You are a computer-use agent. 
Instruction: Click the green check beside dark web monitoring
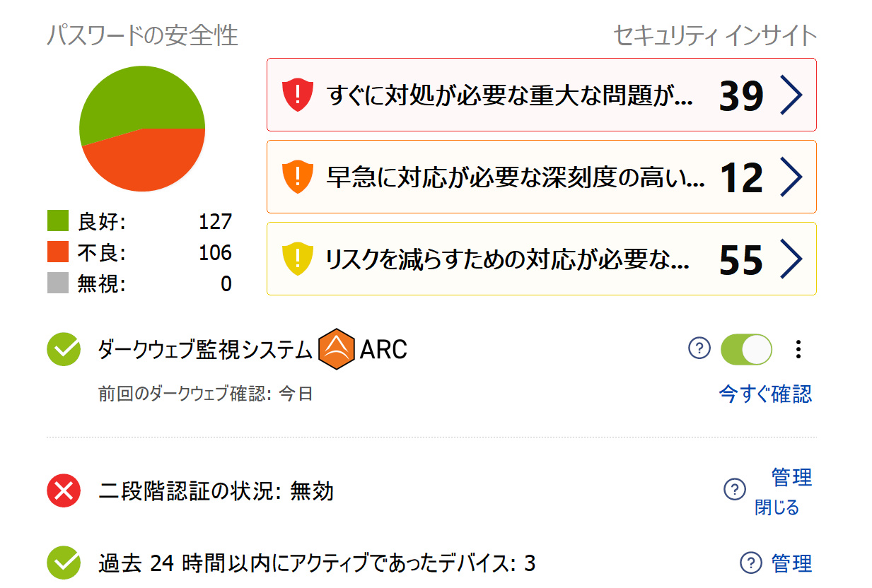[64, 349]
